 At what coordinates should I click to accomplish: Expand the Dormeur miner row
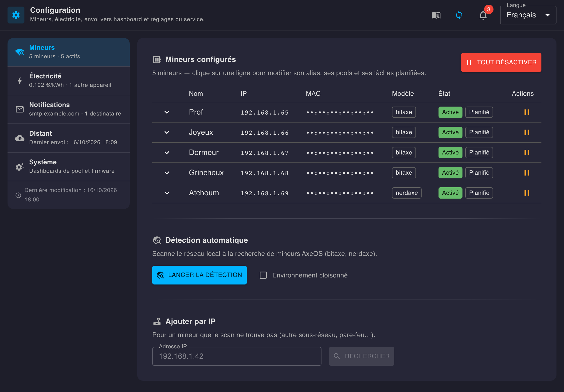click(167, 153)
